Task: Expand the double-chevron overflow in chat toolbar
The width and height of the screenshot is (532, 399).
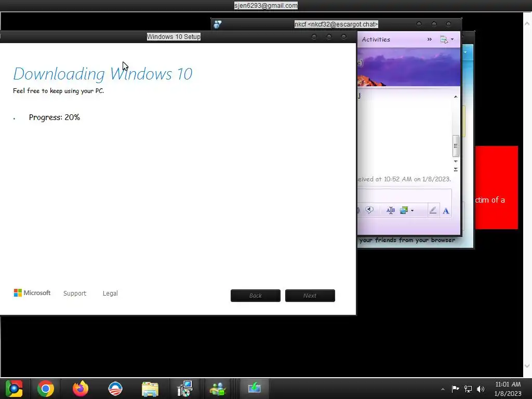Action: tap(430, 39)
